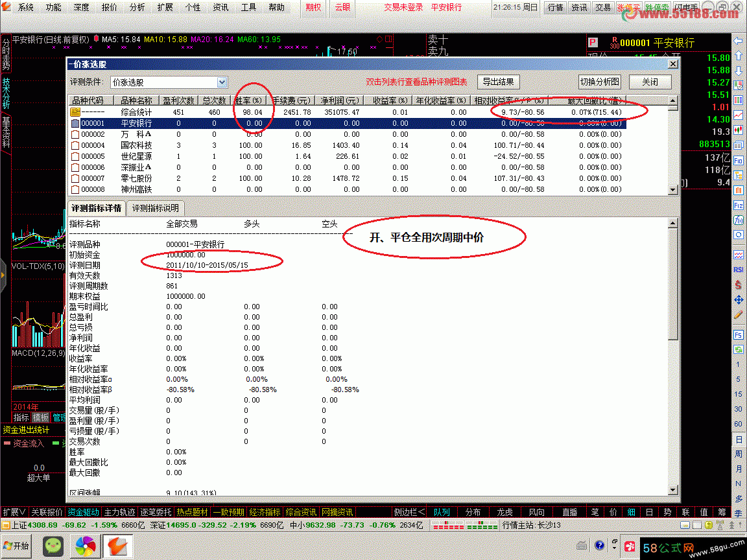Click the 切换分析图 button
747x560 pixels.
point(600,82)
